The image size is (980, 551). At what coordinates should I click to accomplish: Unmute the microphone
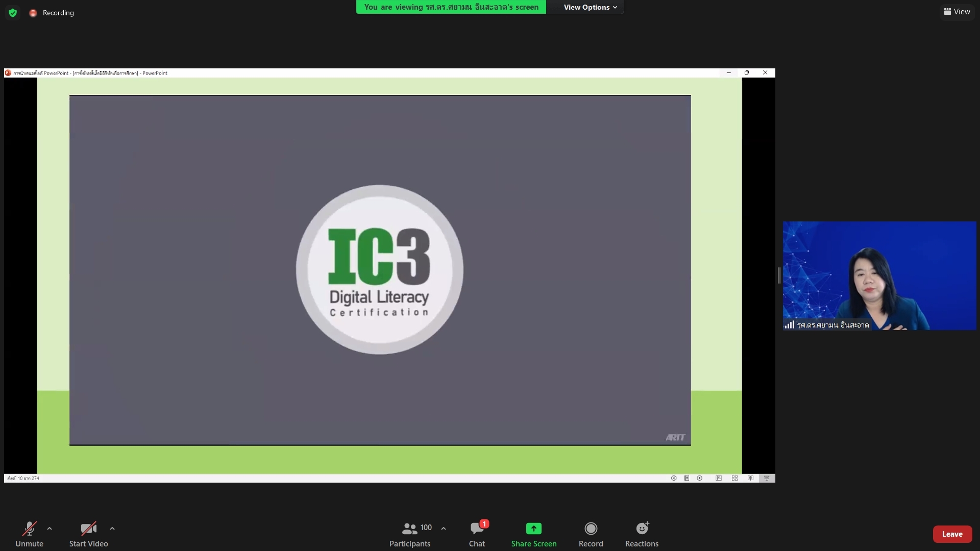click(x=29, y=534)
